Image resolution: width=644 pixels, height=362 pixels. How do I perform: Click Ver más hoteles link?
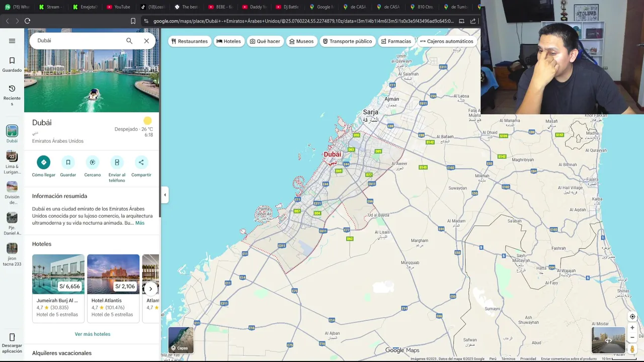click(93, 334)
